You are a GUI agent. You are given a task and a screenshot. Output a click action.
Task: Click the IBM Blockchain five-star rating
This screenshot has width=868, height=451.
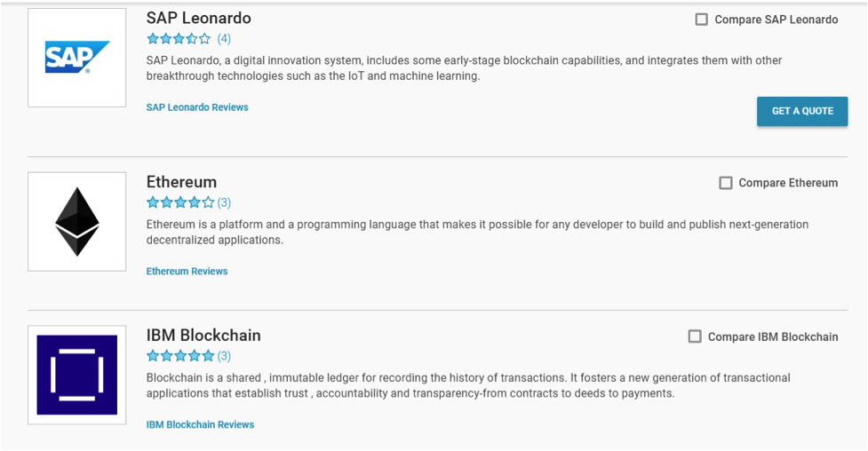click(x=180, y=356)
